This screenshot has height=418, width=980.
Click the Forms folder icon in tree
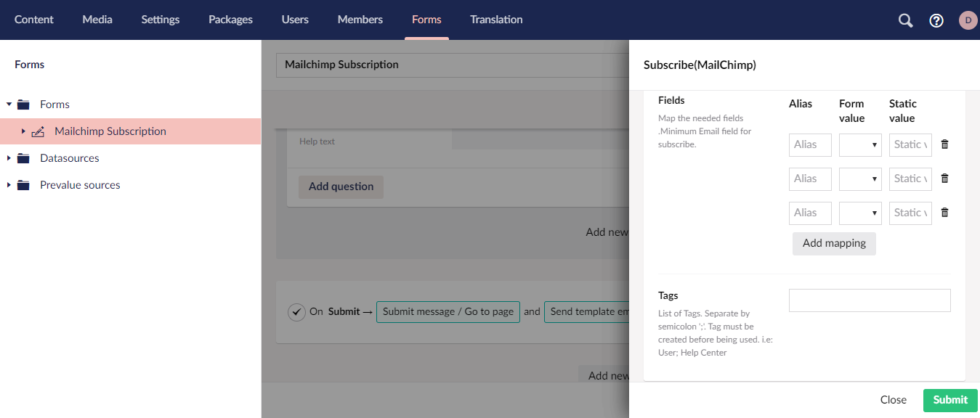[23, 104]
